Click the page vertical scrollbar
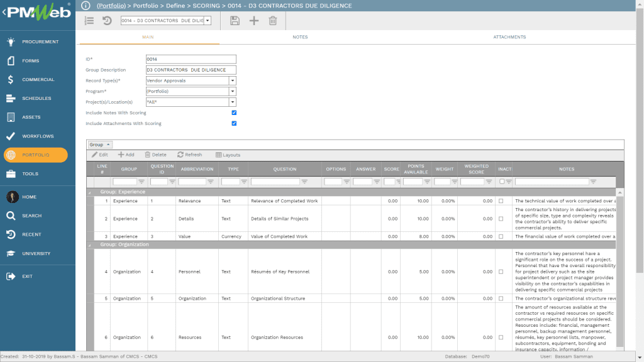644x362 pixels. [x=640, y=140]
